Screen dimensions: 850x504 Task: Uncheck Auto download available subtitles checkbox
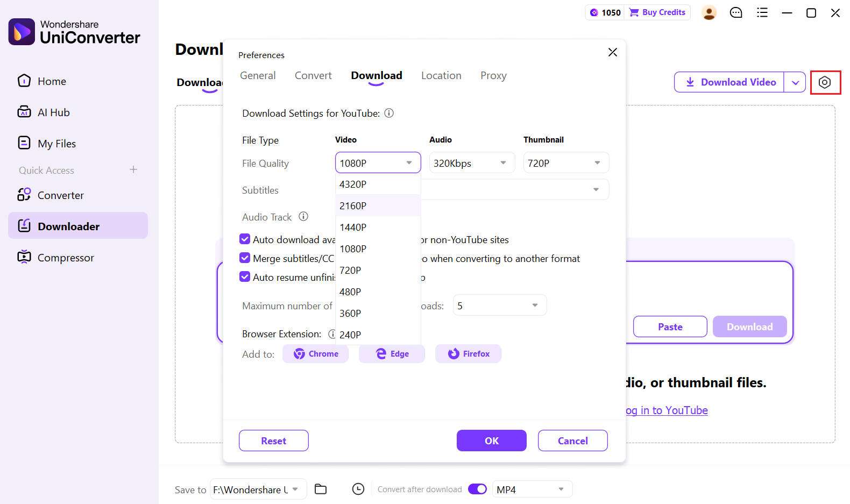click(245, 239)
